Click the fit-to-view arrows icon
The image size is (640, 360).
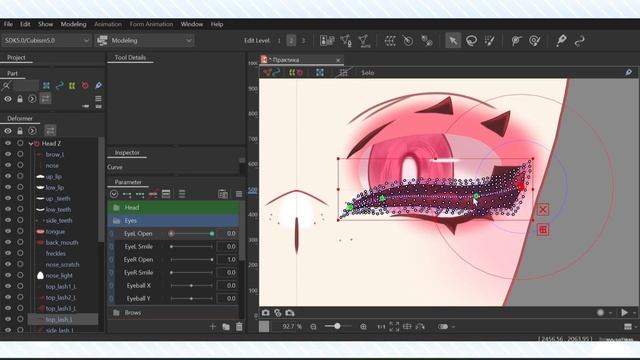[394, 327]
